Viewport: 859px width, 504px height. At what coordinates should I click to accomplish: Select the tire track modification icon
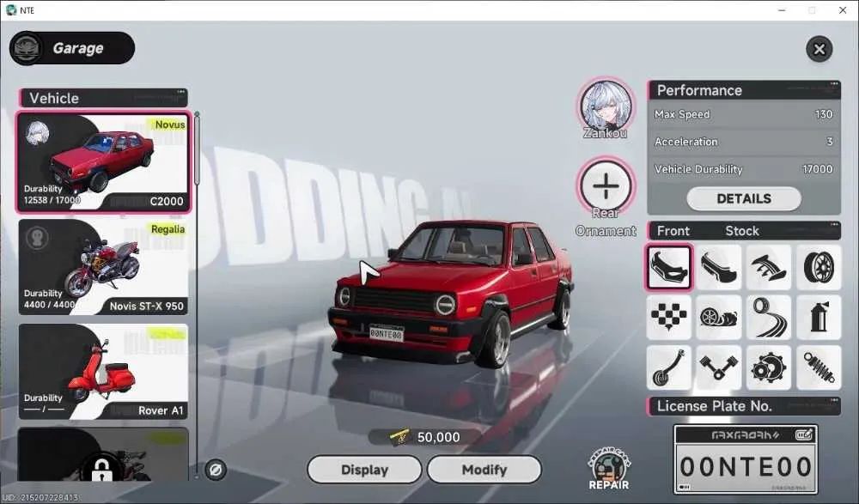769,317
